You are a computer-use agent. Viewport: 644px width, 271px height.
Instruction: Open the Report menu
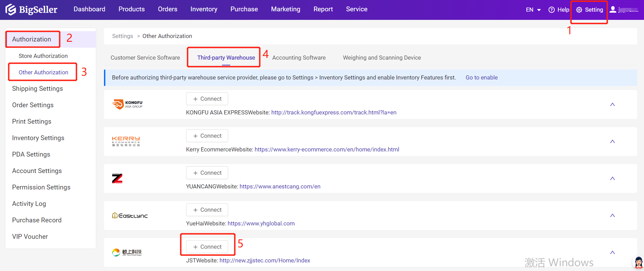(323, 9)
